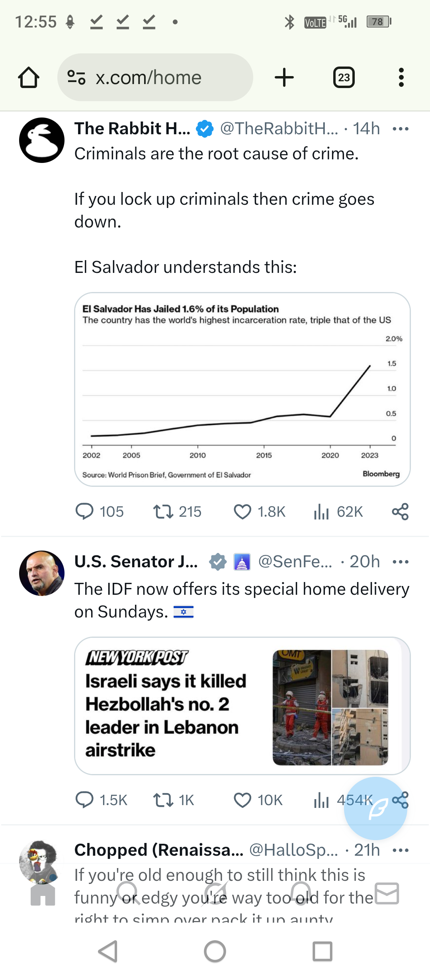This screenshot has width=430, height=980.
Task: Share the El Salvador incarceration post
Action: tap(400, 512)
